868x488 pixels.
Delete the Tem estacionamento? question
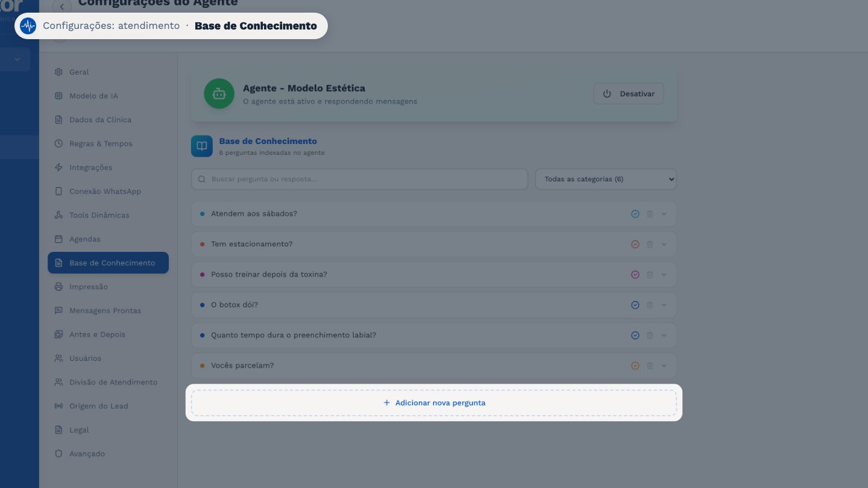(x=650, y=244)
